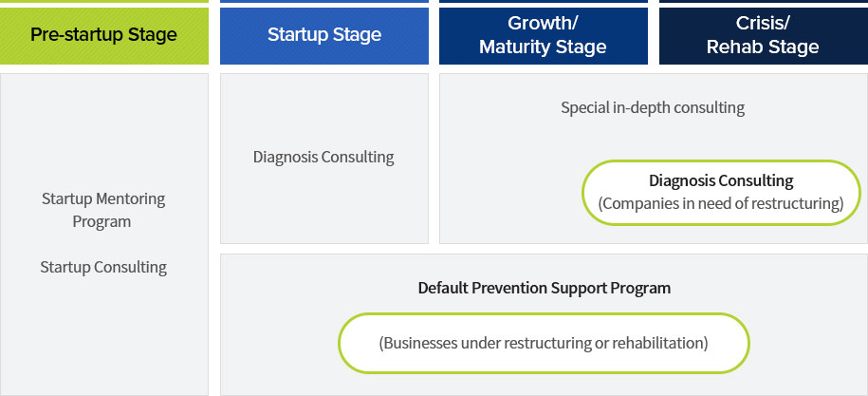Choose the Crisis/Rehab Stage header
Viewport: 868px width, 396px height.
[764, 35]
